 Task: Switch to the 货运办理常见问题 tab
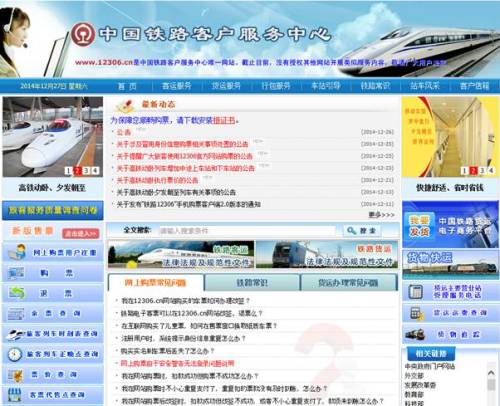pyautogui.click(x=348, y=283)
